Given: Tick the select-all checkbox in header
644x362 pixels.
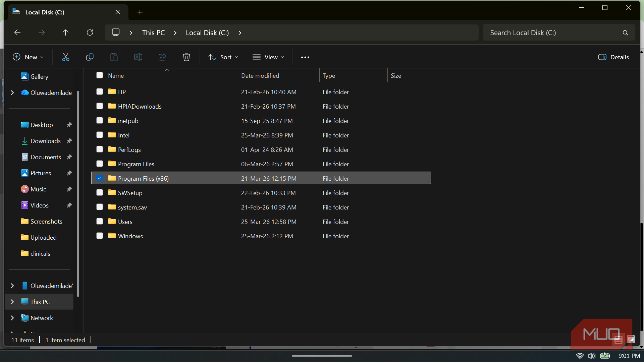Looking at the screenshot, I should coord(100,75).
